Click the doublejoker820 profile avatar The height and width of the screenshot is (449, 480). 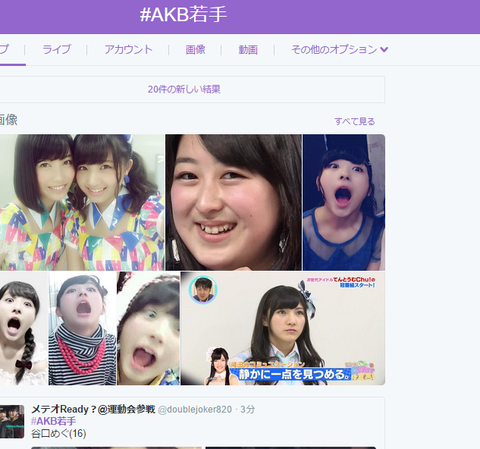(12, 421)
